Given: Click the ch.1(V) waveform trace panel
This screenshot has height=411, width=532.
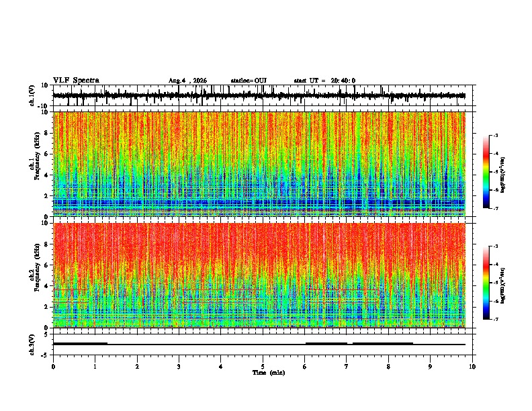Looking at the screenshot, I should click(263, 95).
